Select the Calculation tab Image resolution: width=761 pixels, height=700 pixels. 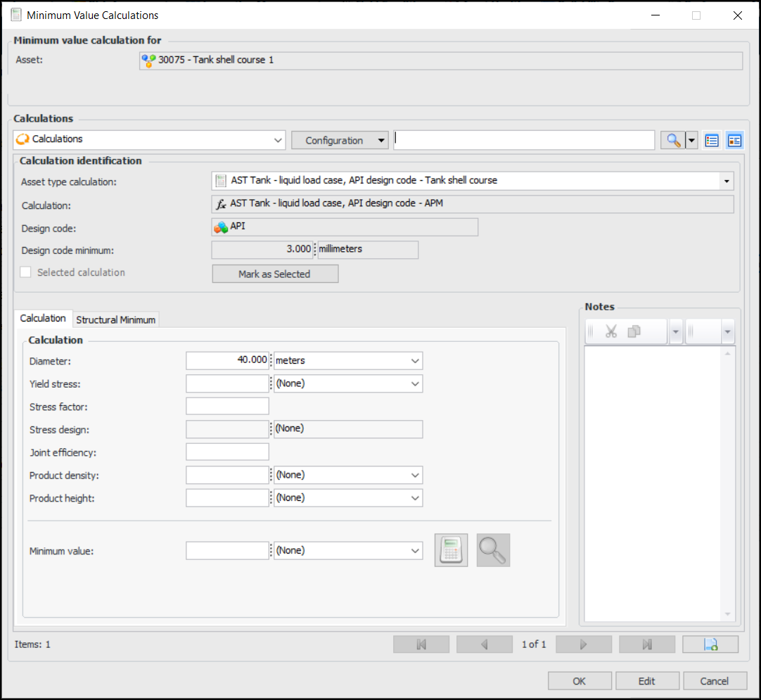[x=43, y=319]
